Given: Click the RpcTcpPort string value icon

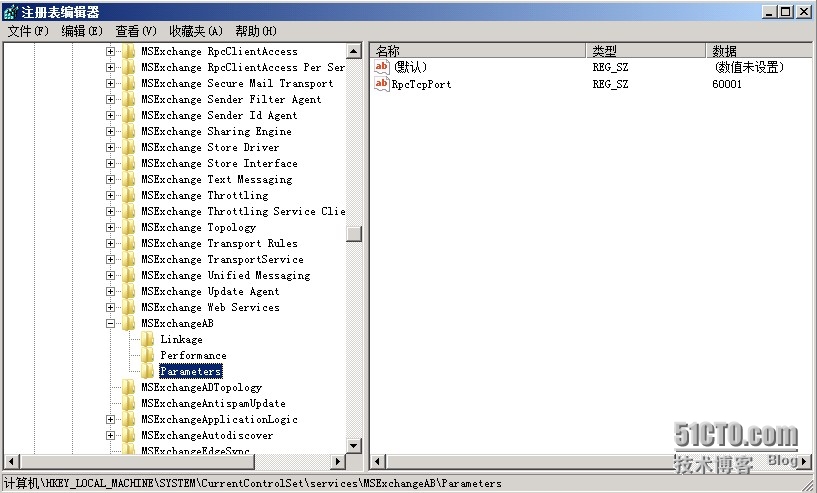Looking at the screenshot, I should click(381, 84).
